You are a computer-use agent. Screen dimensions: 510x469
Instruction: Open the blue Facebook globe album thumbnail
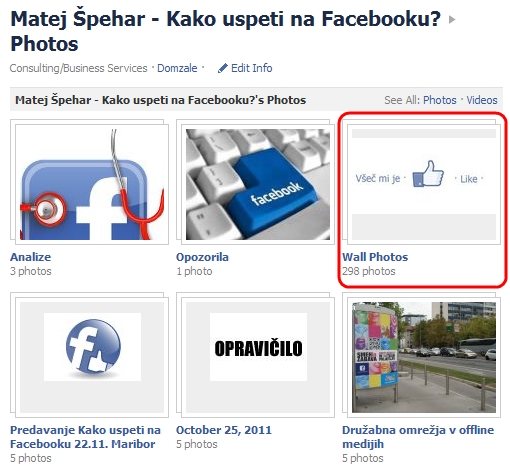(x=92, y=357)
